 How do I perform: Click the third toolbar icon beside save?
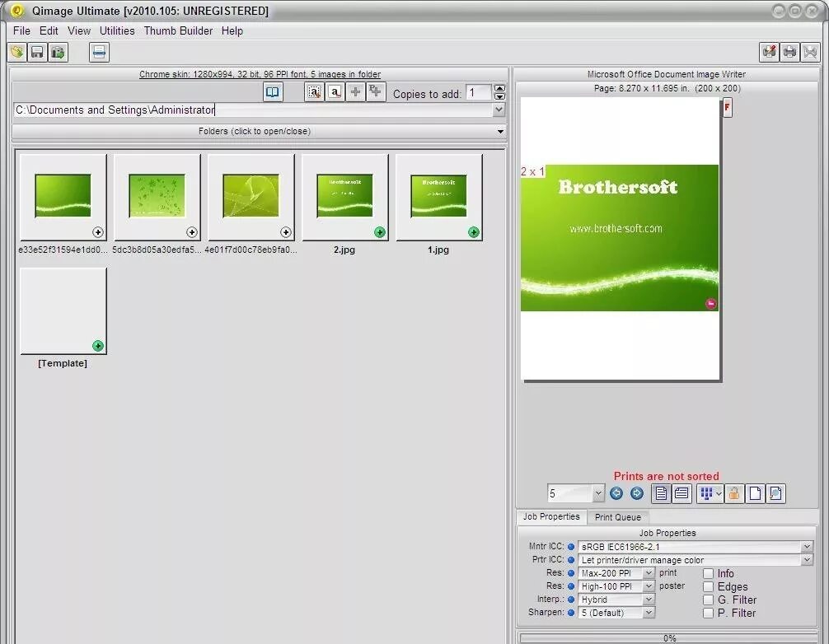pos(58,52)
